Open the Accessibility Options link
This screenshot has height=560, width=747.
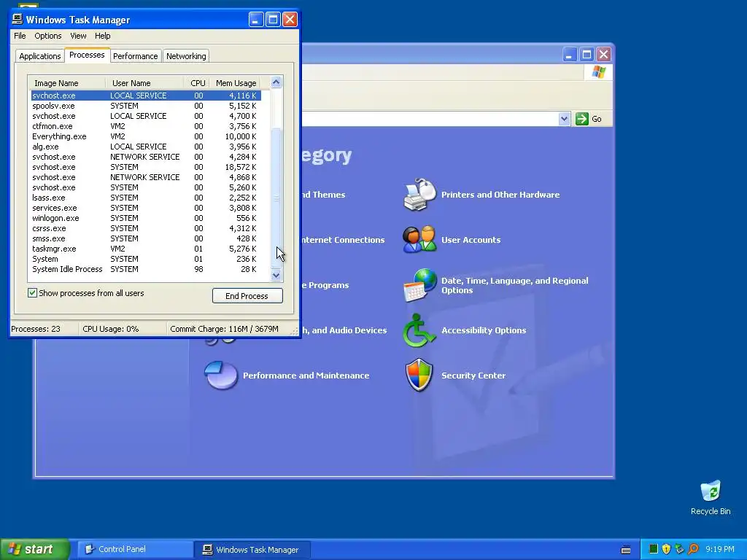pos(484,330)
